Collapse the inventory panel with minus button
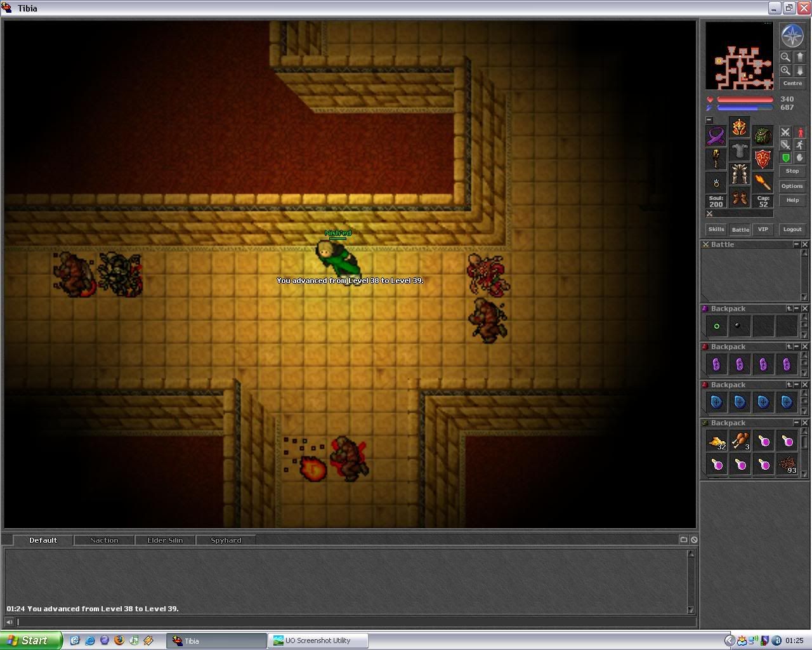Viewport: 812px width, 650px height. [x=709, y=120]
